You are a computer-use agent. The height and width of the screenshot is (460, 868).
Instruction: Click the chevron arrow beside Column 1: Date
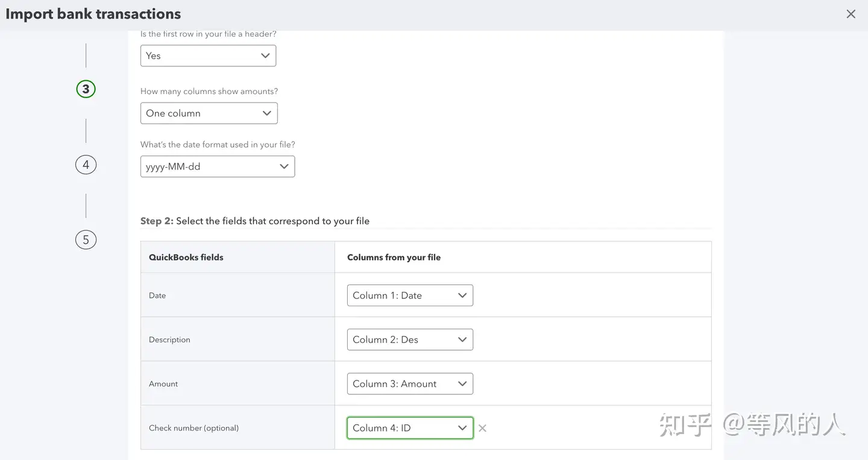462,295
